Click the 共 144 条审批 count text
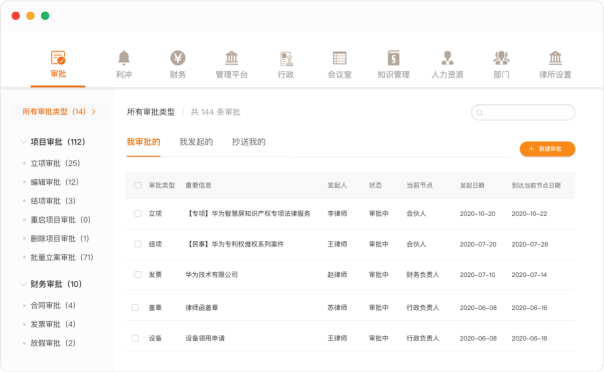Viewport: 604px width, 372px height. coord(215,112)
